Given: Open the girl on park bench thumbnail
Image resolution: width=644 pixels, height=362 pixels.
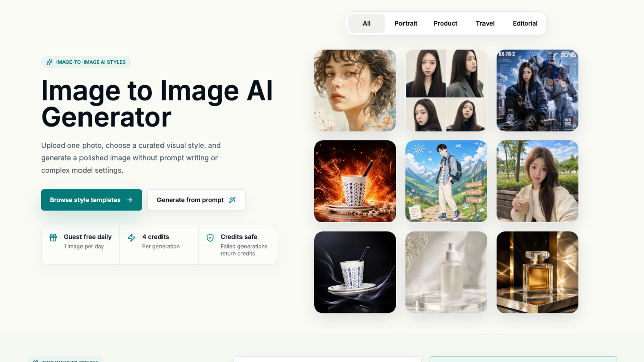Looking at the screenshot, I should pos(537,182).
